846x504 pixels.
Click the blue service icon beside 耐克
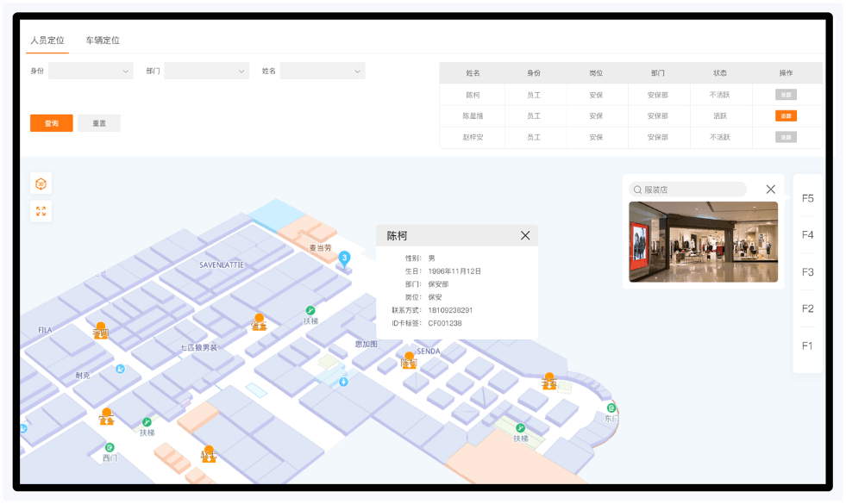[x=120, y=370]
